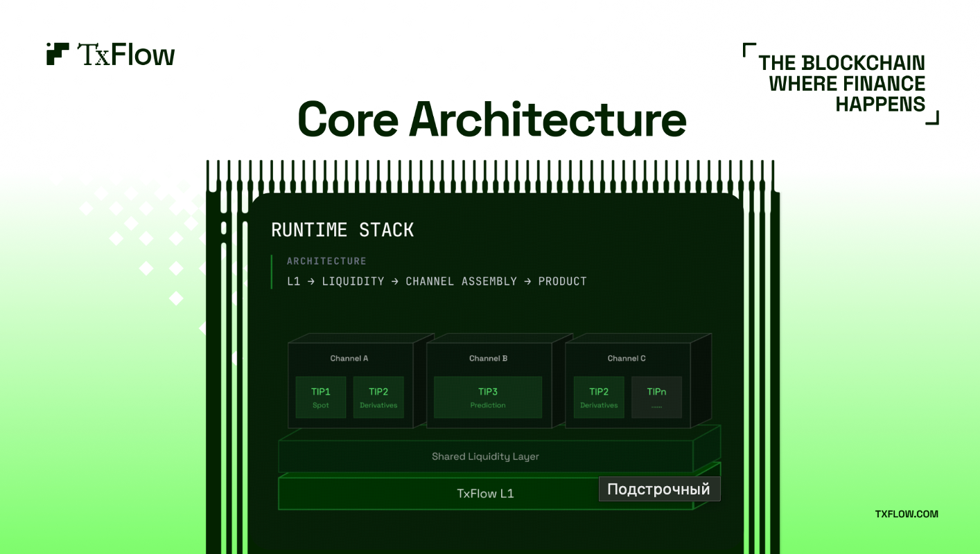Screen dimensions: 980x554
Task: Click the Blockchain Where Finance Happens tagline
Action: (842, 83)
